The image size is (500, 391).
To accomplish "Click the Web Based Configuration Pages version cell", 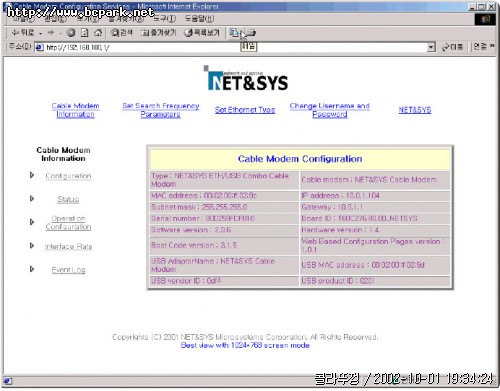I will pos(375,245).
